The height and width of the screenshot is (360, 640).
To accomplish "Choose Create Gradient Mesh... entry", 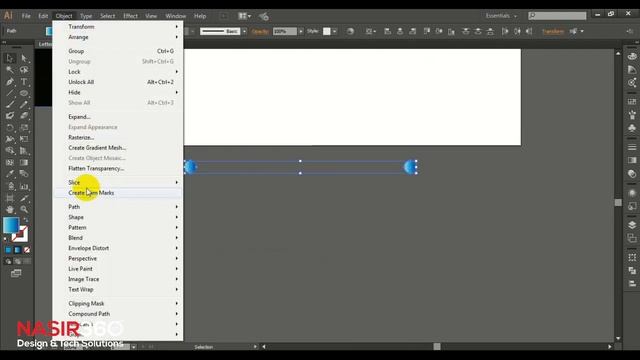I will [x=118, y=148].
